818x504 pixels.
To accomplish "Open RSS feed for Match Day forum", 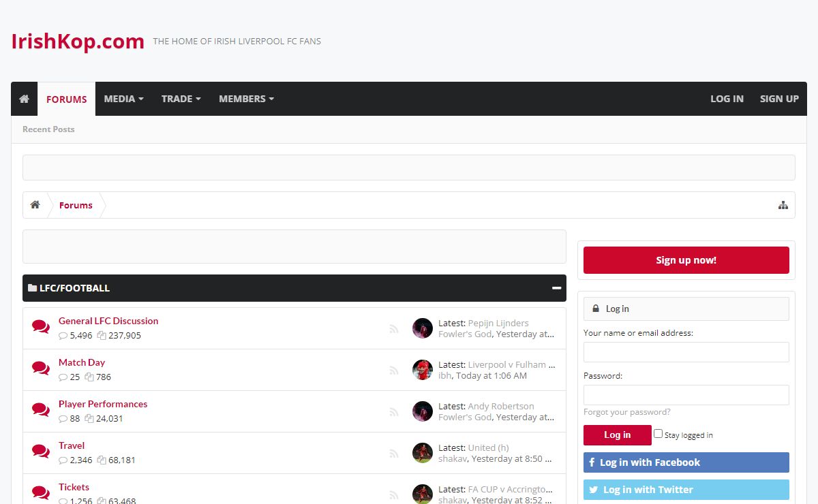I will (x=393, y=371).
